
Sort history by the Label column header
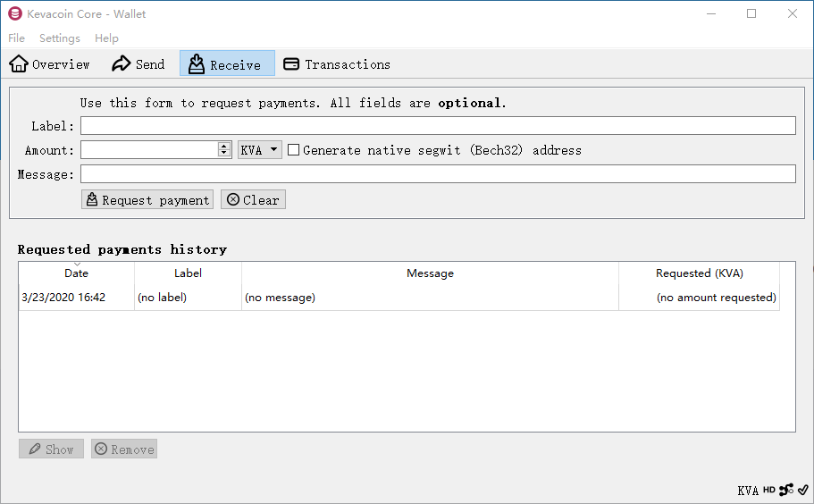click(188, 273)
